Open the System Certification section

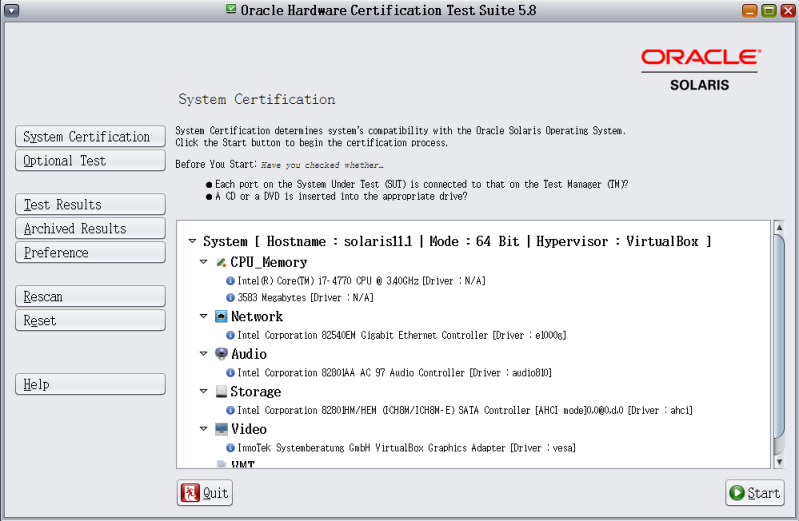[90, 137]
